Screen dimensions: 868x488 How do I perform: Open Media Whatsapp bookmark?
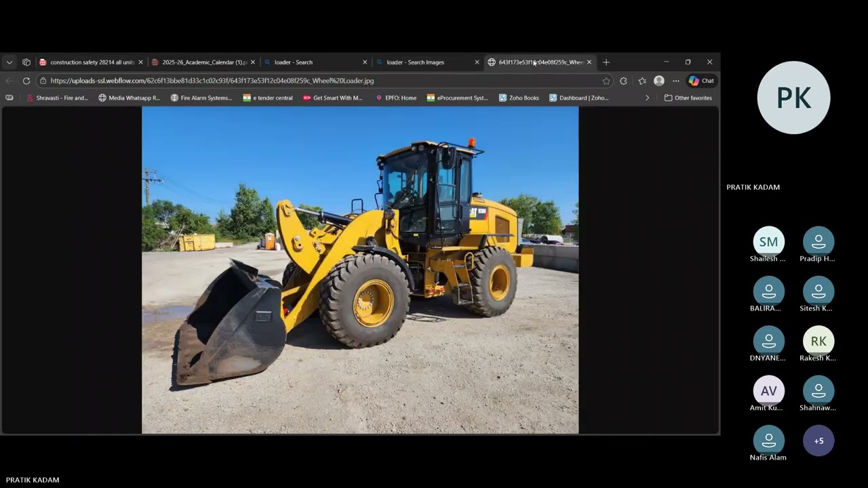coord(130,98)
